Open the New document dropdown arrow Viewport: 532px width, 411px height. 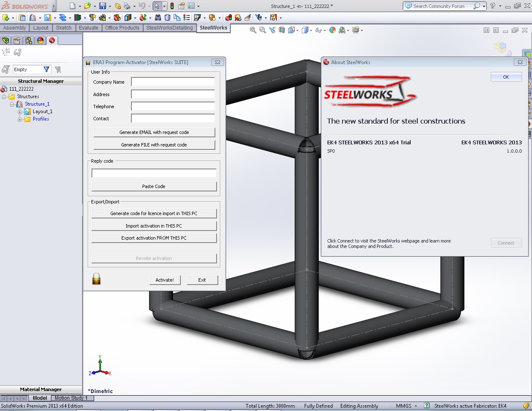click(80, 6)
